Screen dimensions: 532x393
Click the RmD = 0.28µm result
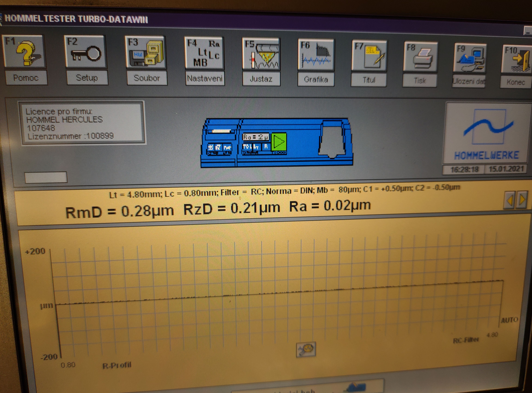click(119, 212)
